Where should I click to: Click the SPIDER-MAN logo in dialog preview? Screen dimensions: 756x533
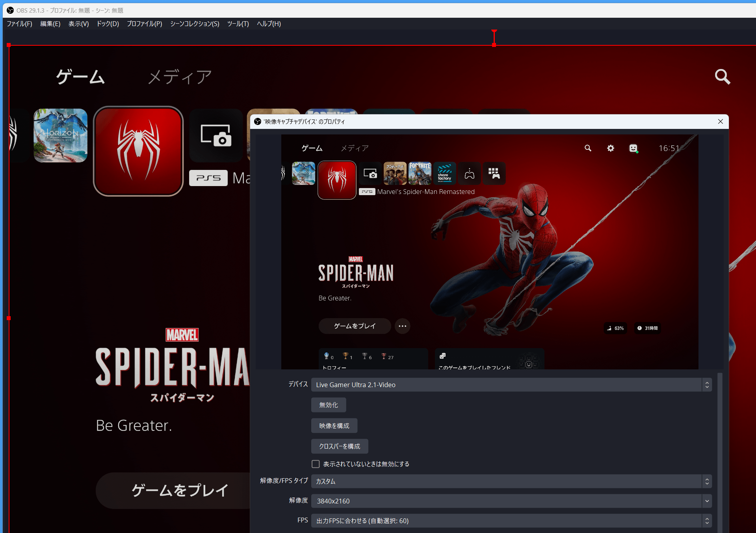(356, 273)
